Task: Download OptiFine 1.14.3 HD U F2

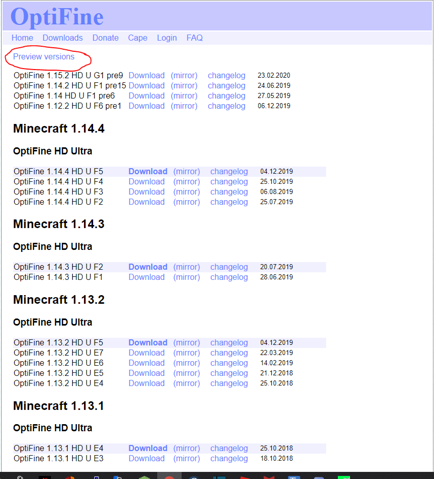Action: point(148,267)
